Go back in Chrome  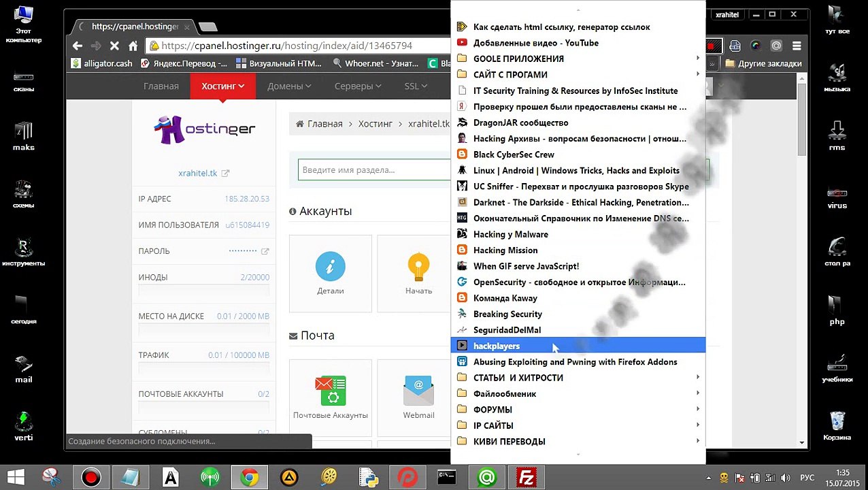[x=78, y=46]
